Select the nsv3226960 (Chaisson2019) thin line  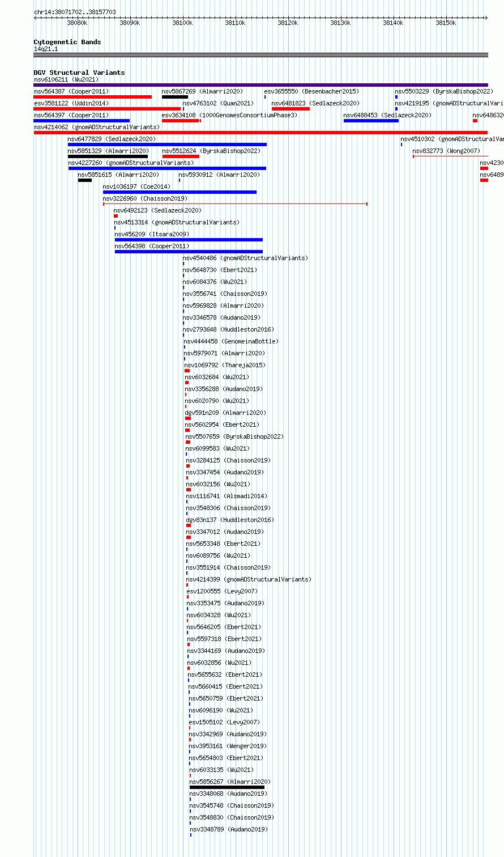click(235, 204)
